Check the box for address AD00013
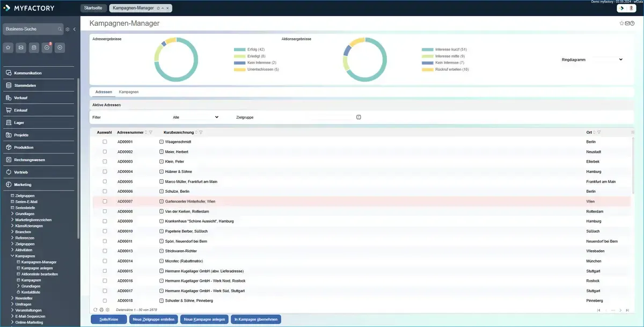Image resolution: width=644 pixels, height=327 pixels. [x=105, y=251]
